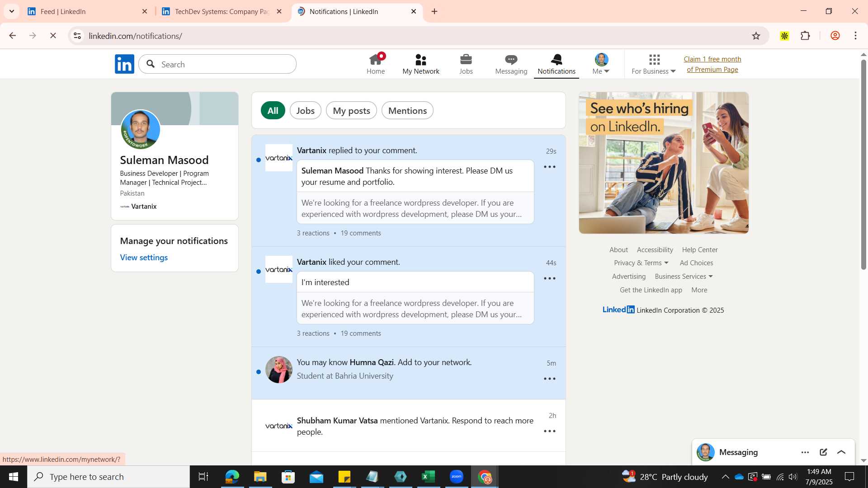
Task: Open File Explorer from taskbar
Action: click(x=260, y=477)
